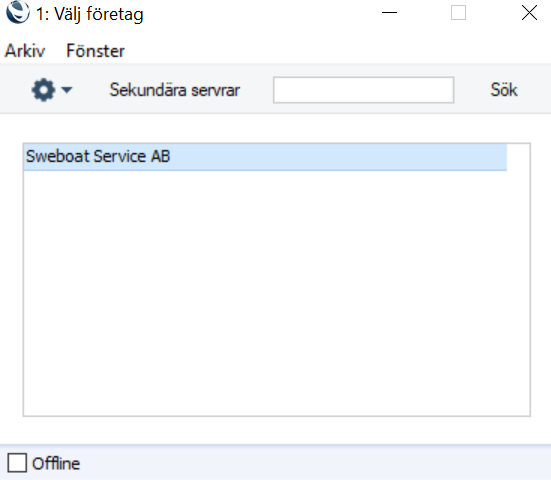Maximize the Välj företag window
The width and height of the screenshot is (551, 480).
click(459, 13)
